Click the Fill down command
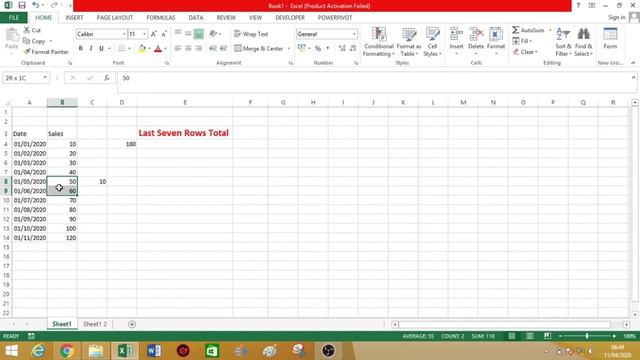 coord(522,41)
